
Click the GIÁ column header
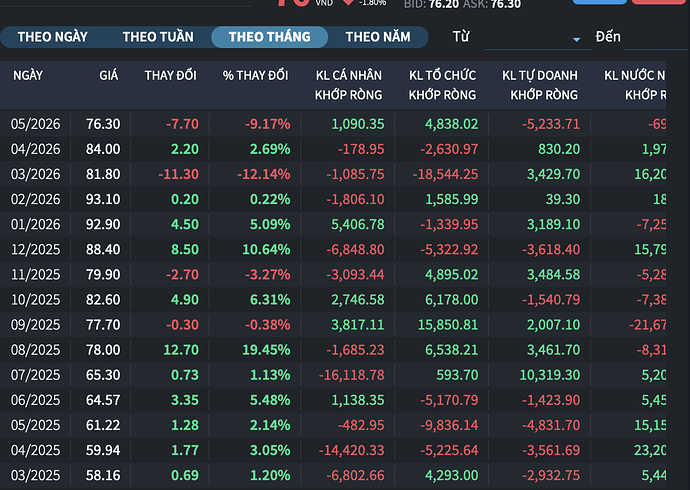[109, 76]
